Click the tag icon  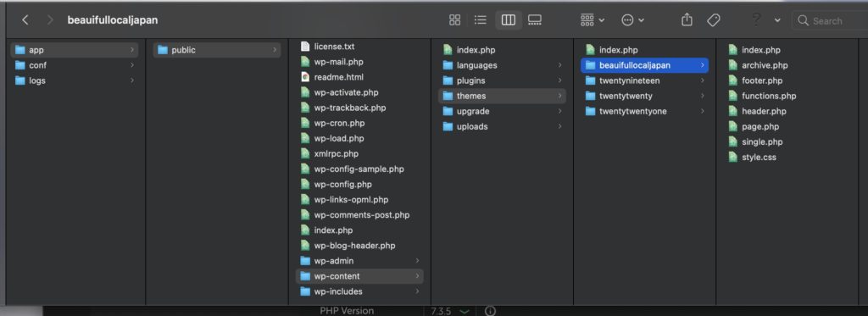pyautogui.click(x=714, y=20)
